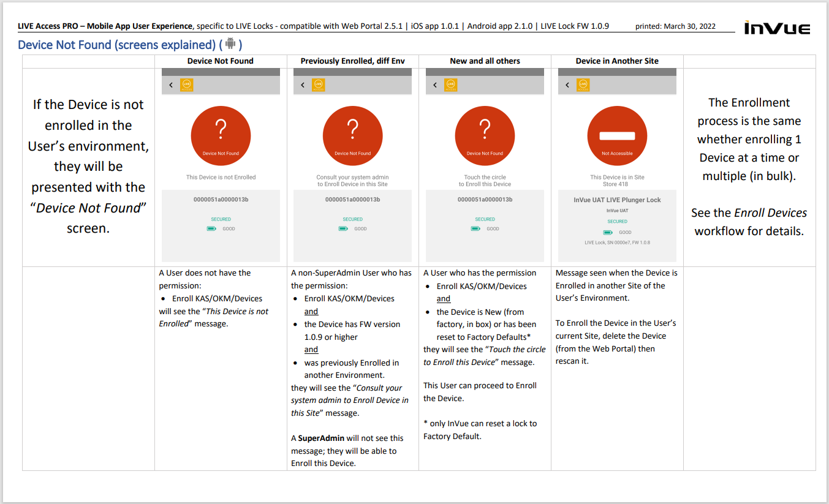Click GOOD battery label in Device in Another Site screen
The image size is (829, 504).
click(x=625, y=233)
